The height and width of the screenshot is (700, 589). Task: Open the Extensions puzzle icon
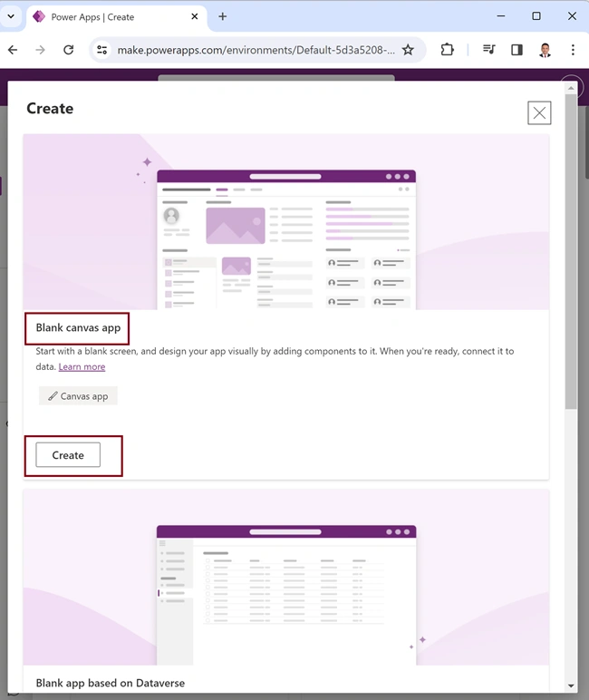coord(447,50)
